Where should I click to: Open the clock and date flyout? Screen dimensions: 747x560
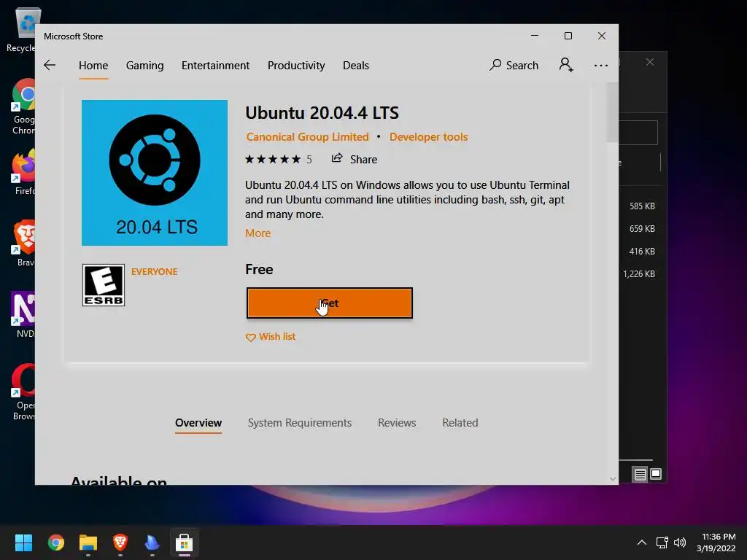pos(718,542)
